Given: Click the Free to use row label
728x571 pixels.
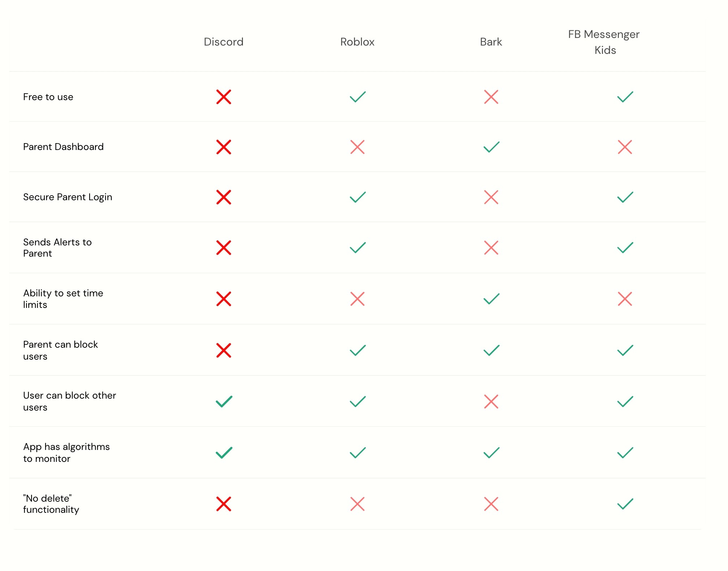Looking at the screenshot, I should click(x=48, y=97).
